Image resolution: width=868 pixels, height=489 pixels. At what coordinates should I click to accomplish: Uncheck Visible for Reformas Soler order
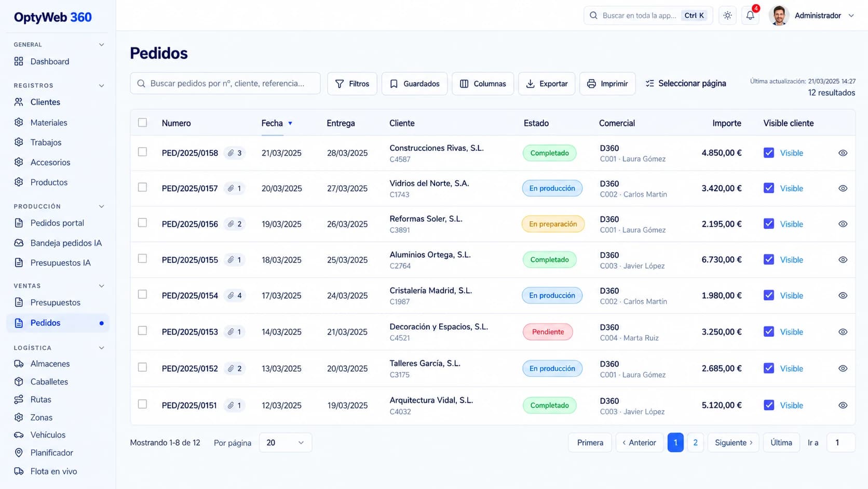point(769,223)
